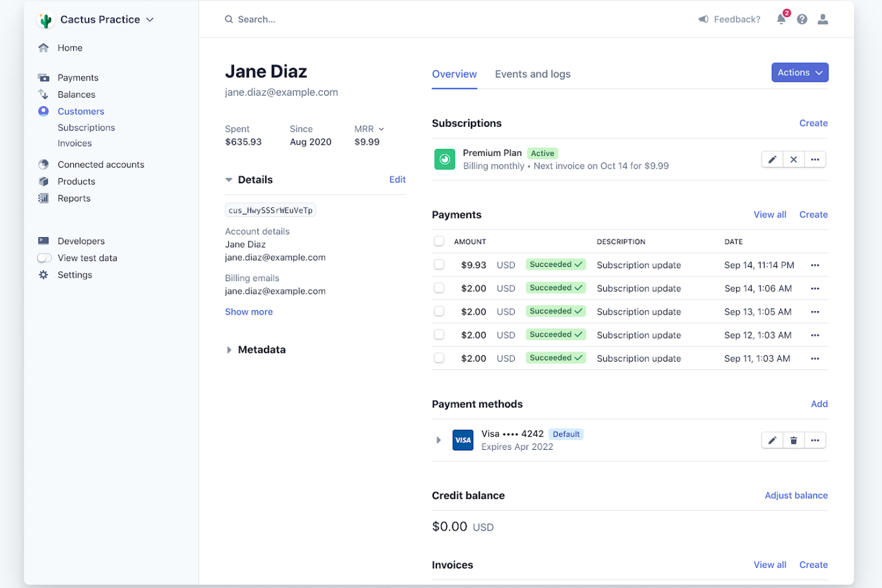Open the Connected accounts page
882x588 pixels.
pyautogui.click(x=100, y=164)
